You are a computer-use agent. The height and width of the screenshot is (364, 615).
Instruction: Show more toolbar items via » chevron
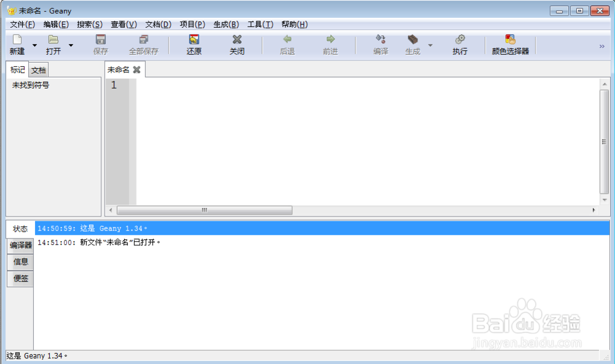(601, 46)
